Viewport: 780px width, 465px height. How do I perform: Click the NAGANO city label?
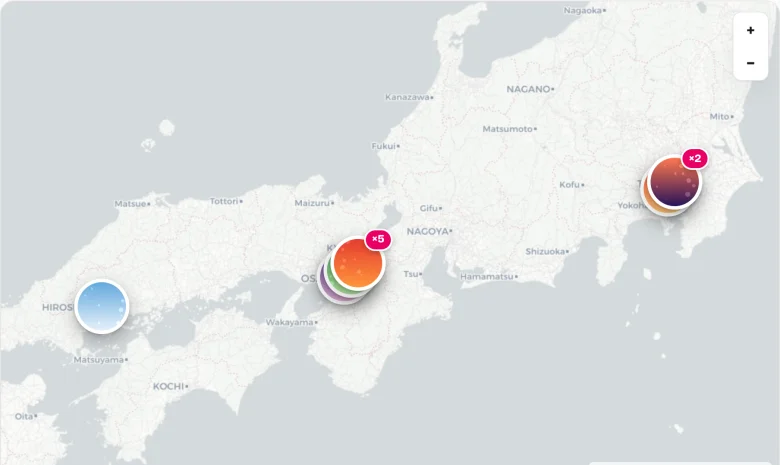528,89
